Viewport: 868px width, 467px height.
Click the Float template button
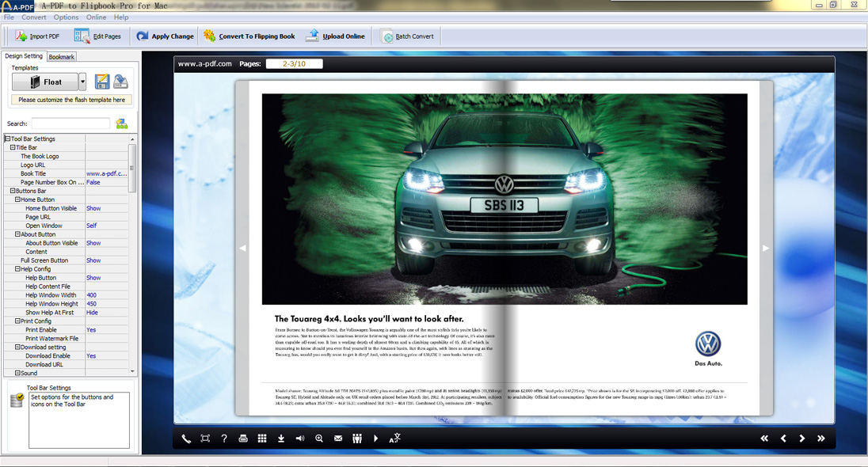pos(45,82)
